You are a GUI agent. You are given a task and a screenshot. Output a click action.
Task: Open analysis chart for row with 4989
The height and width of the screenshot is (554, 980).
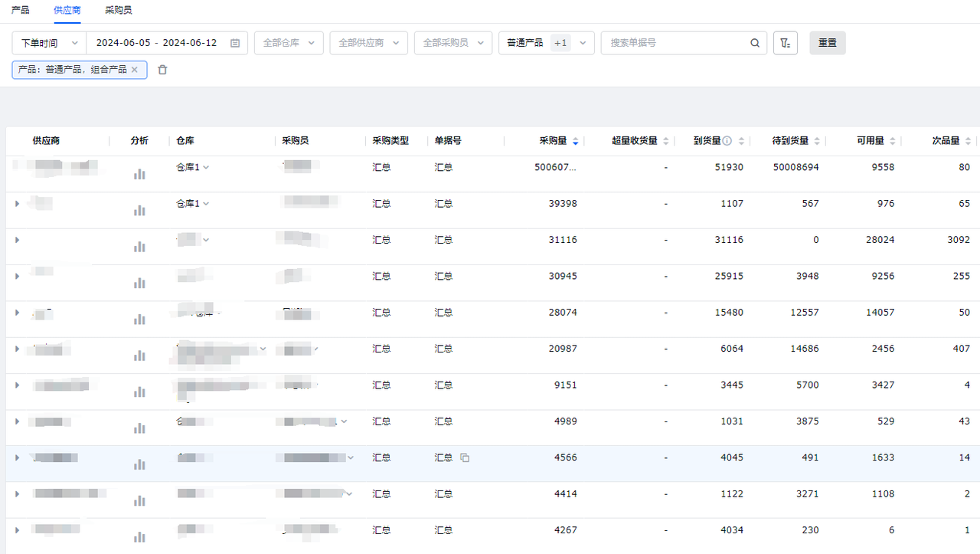point(139,428)
